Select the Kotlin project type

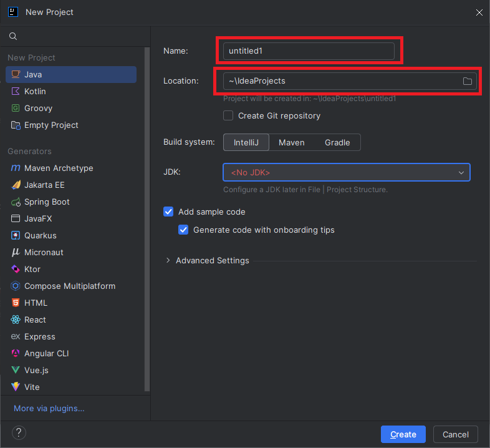[x=71, y=91]
